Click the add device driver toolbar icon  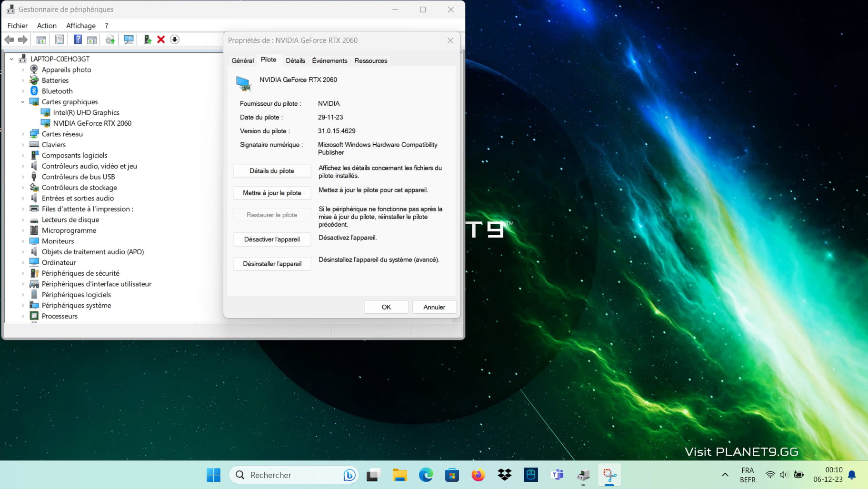(148, 40)
